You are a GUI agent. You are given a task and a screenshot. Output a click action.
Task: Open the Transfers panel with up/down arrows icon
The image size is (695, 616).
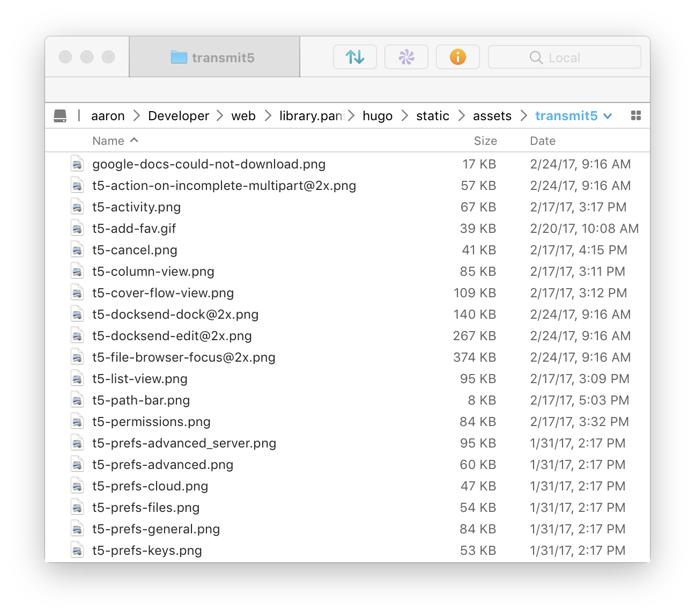click(x=354, y=57)
